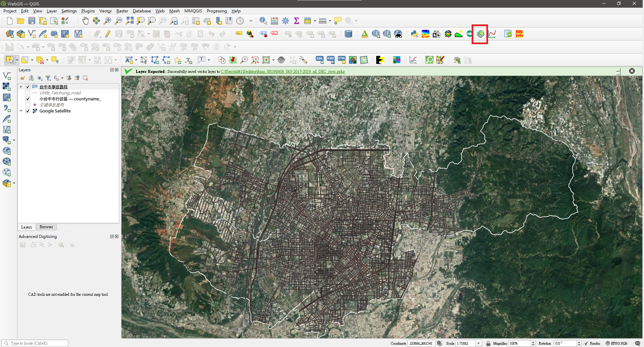Select the Pan Map tool
This screenshot has height=347, width=644.
click(85, 21)
